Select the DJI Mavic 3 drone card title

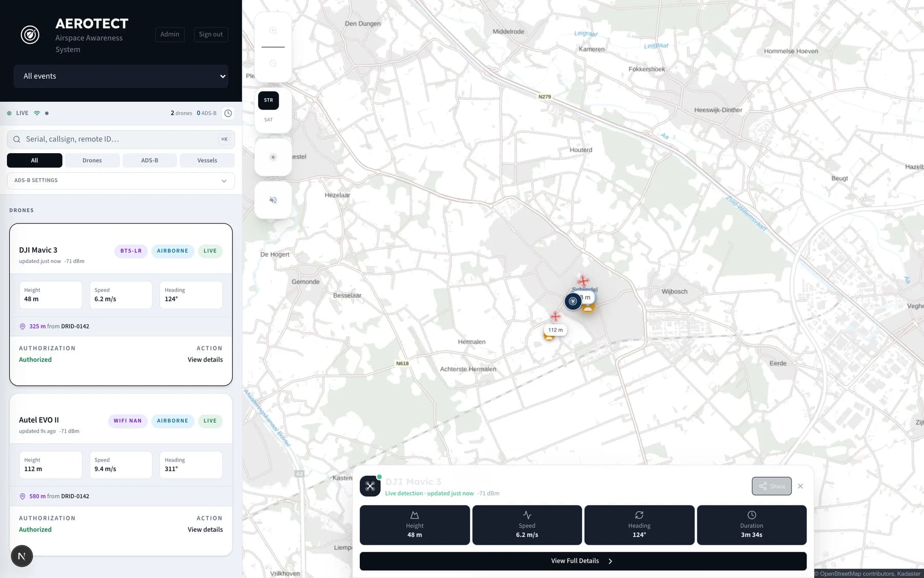(x=38, y=250)
